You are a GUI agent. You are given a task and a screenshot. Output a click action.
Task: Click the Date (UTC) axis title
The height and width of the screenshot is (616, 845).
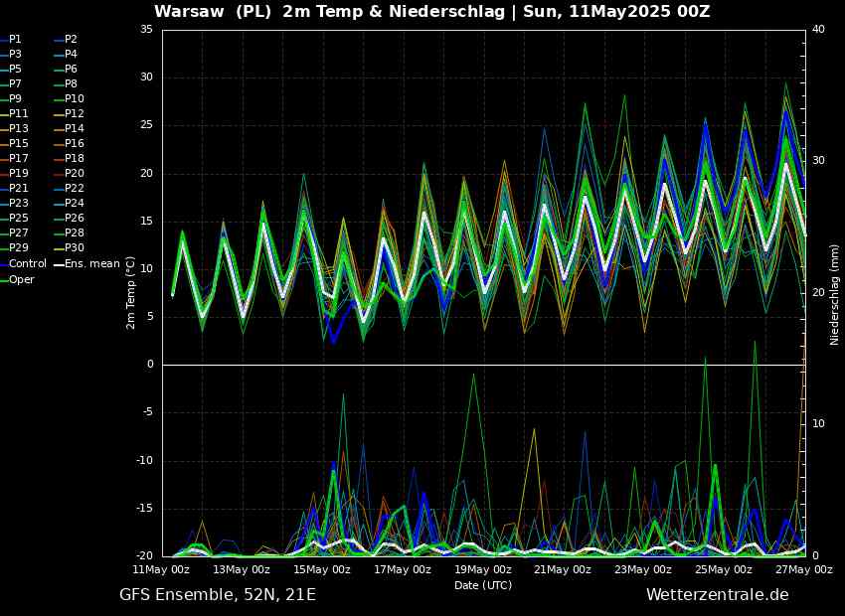(x=483, y=585)
